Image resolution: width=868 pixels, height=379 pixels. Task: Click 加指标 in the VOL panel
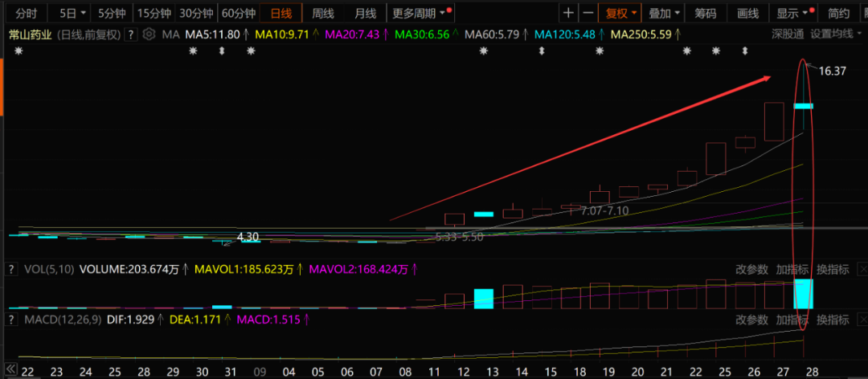[x=792, y=270]
